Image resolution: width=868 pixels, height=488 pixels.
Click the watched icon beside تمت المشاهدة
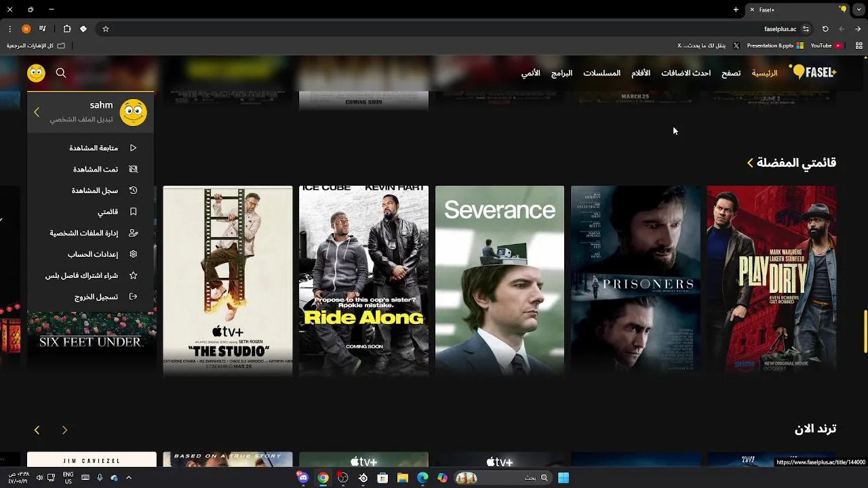coord(133,169)
